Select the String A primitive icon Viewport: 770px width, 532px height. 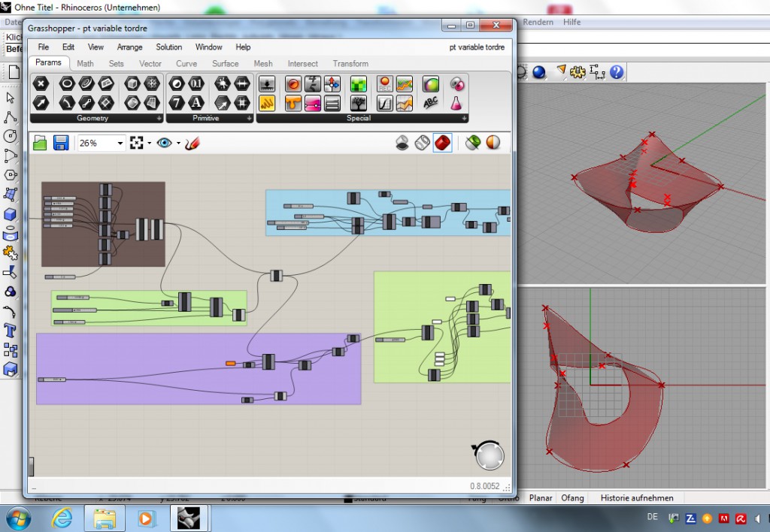[x=196, y=103]
